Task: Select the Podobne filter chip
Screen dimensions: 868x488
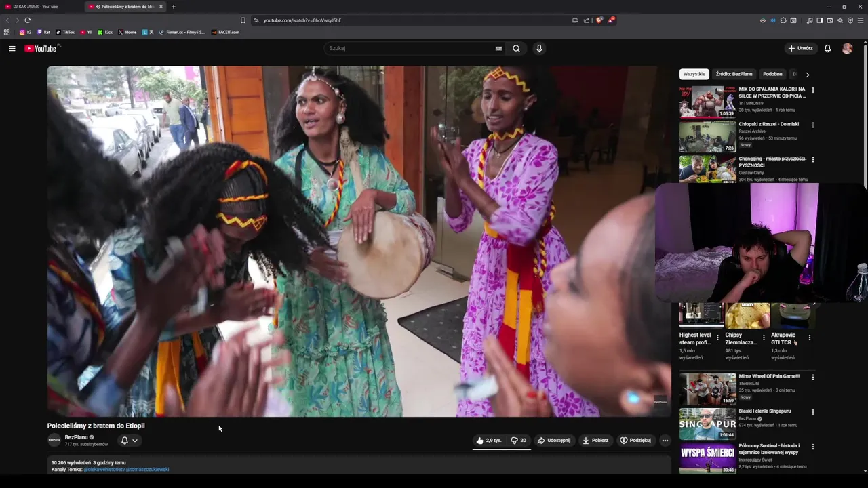Action: (772, 74)
